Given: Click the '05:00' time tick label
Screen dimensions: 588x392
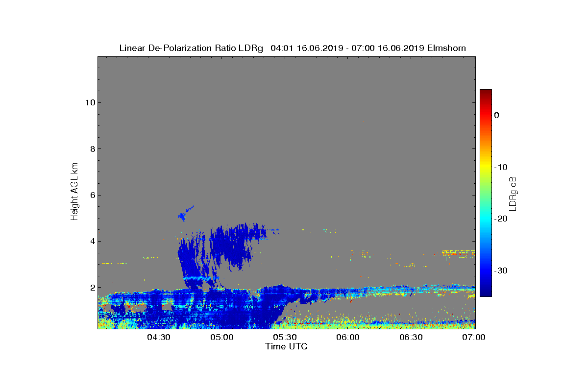Looking at the screenshot, I should point(222,338).
